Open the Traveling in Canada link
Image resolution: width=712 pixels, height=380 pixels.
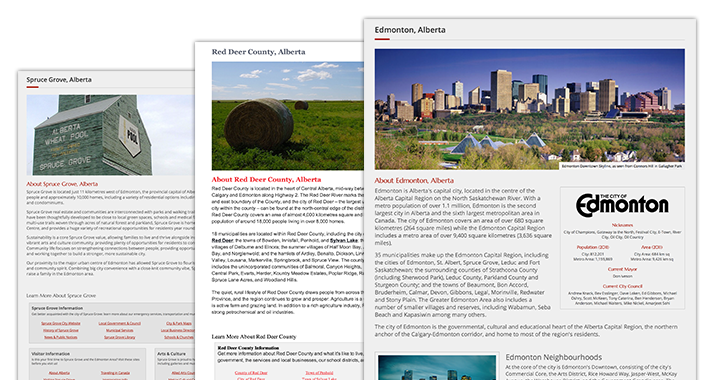(x=115, y=373)
